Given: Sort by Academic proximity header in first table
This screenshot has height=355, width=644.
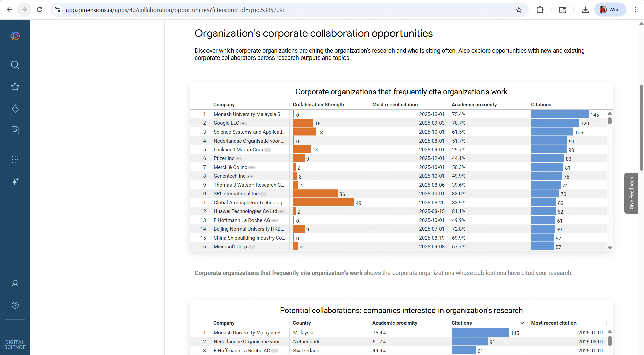Looking at the screenshot, I should (474, 105).
